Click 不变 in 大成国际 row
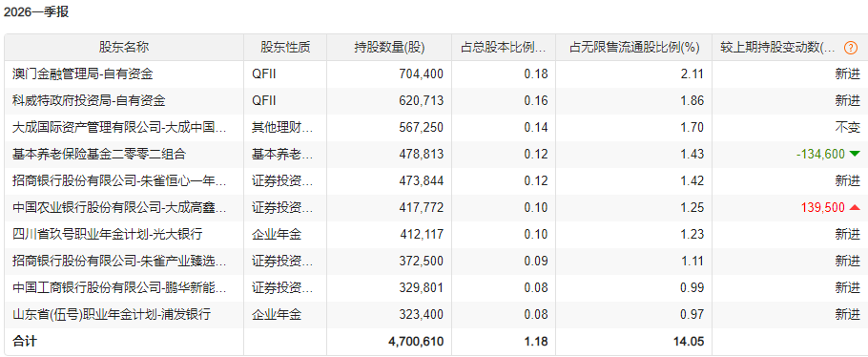This screenshot has width=868, height=357. click(x=848, y=128)
